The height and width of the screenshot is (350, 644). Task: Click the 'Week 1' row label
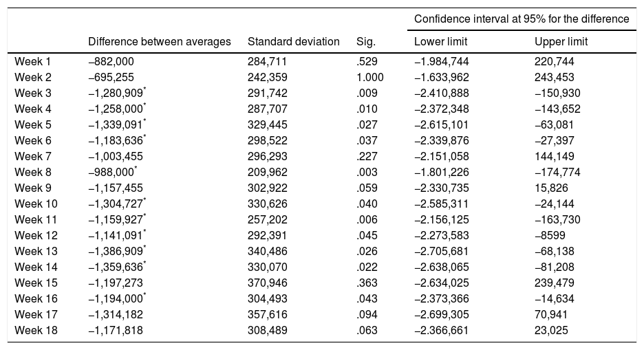[32, 61]
